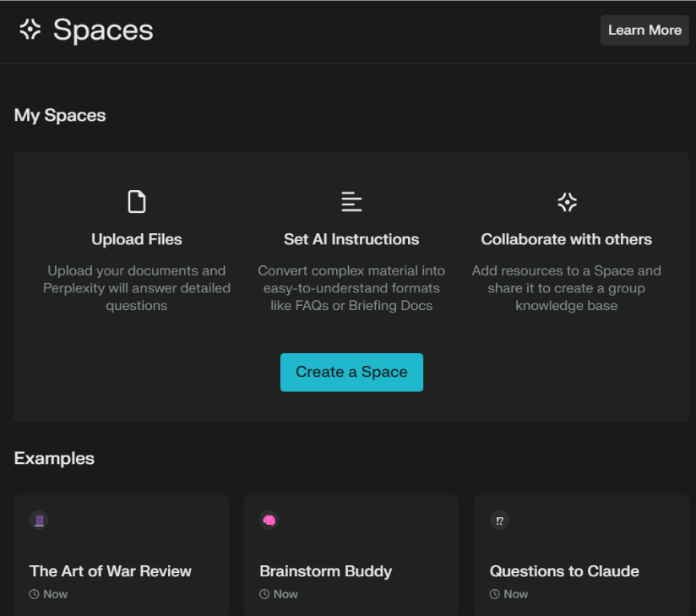
Task: Open the Questions to Claude example
Action: (x=564, y=571)
